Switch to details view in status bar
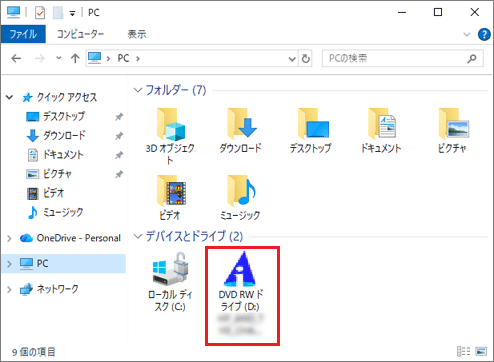Image resolution: width=494 pixels, height=362 pixels. (x=463, y=351)
